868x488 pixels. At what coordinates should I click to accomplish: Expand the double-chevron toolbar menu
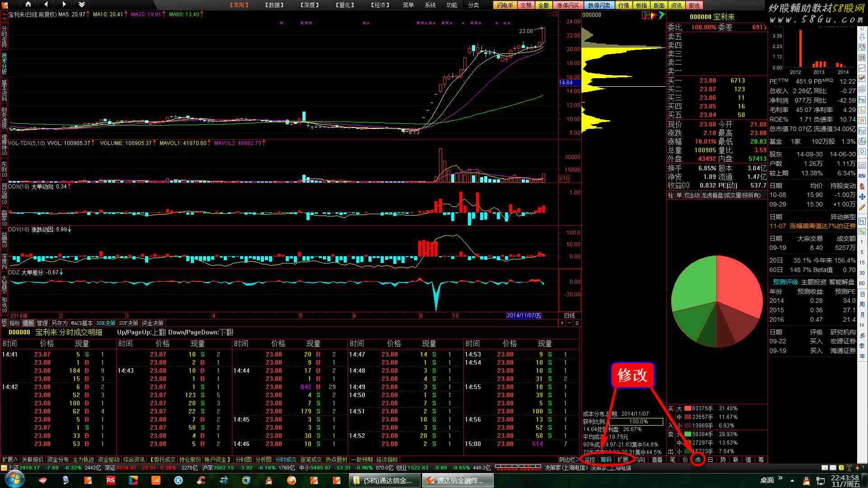click(x=81, y=5)
